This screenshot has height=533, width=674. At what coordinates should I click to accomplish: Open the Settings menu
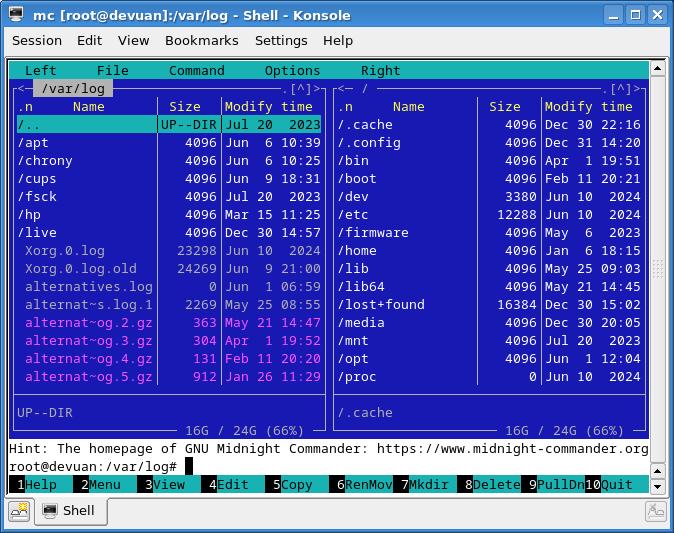(281, 40)
